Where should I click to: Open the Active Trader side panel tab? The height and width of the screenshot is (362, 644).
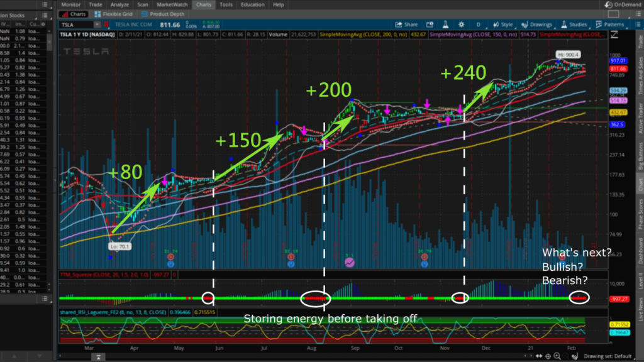point(640,118)
